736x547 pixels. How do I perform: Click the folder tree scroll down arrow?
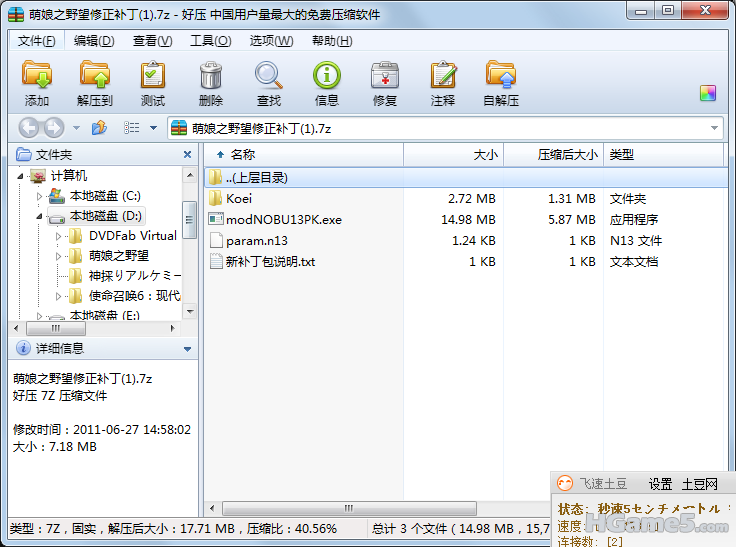pyautogui.click(x=190, y=312)
